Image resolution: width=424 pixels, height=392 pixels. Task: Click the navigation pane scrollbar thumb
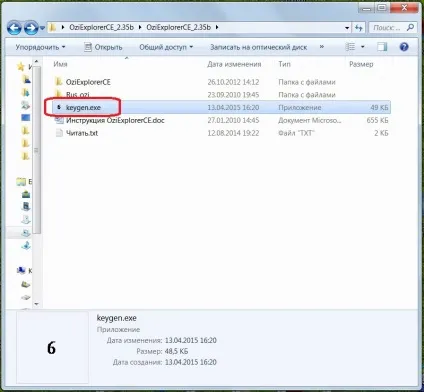37,150
